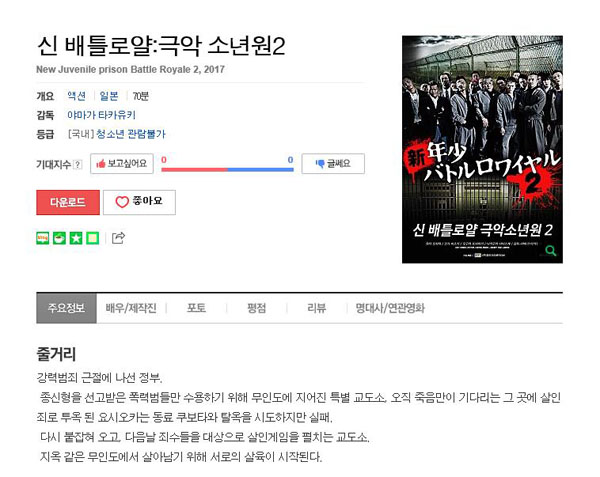Select the 평점 tab
Viewport: 600px width, 477px height.
pyautogui.click(x=256, y=308)
